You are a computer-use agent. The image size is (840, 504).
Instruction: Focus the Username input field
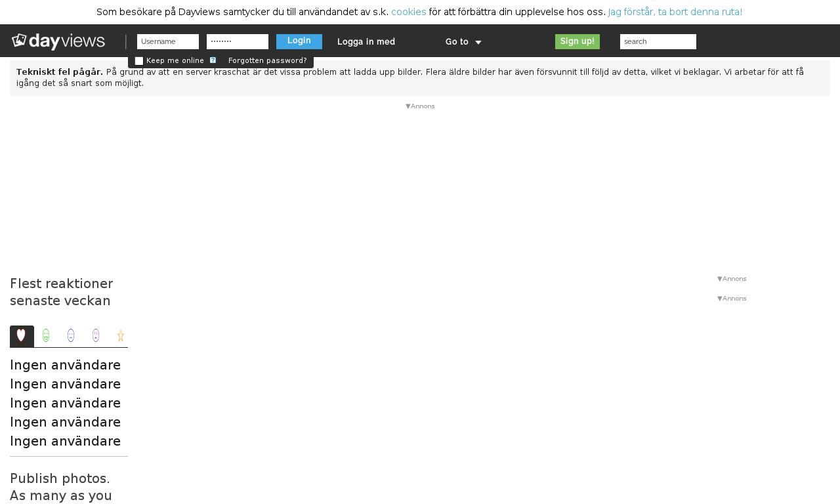[168, 41]
